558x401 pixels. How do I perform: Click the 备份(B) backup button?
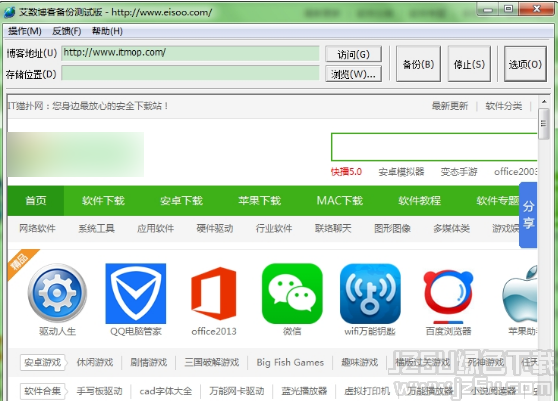418,64
